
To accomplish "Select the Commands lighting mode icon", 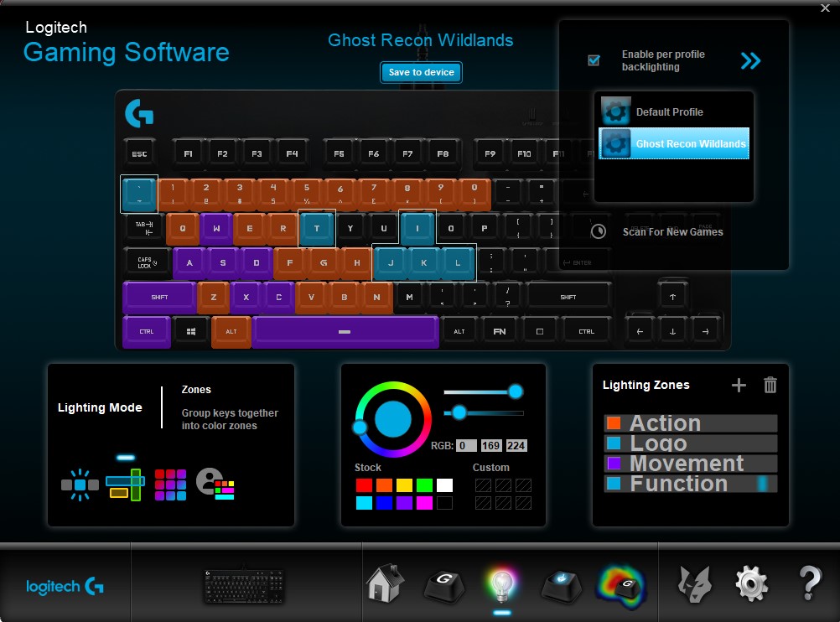I will point(170,485).
